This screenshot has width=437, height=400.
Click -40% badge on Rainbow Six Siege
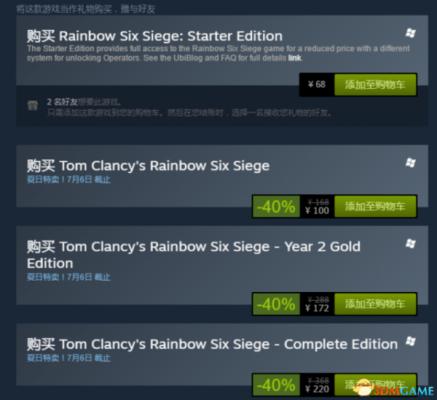[x=276, y=207]
